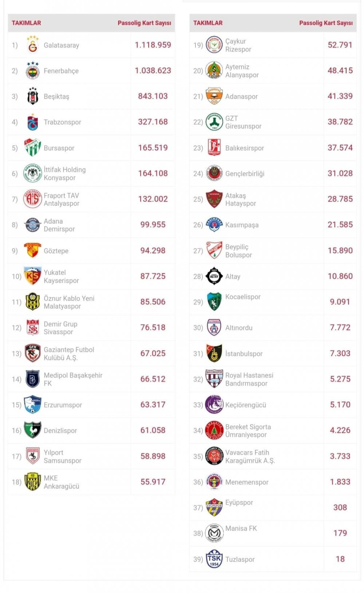Click the Eyüpspor team name
The image size is (364, 593).
239,502
